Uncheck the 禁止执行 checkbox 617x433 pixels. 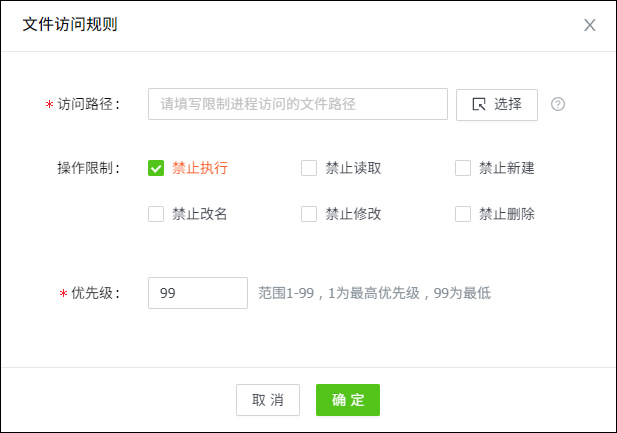pos(156,168)
